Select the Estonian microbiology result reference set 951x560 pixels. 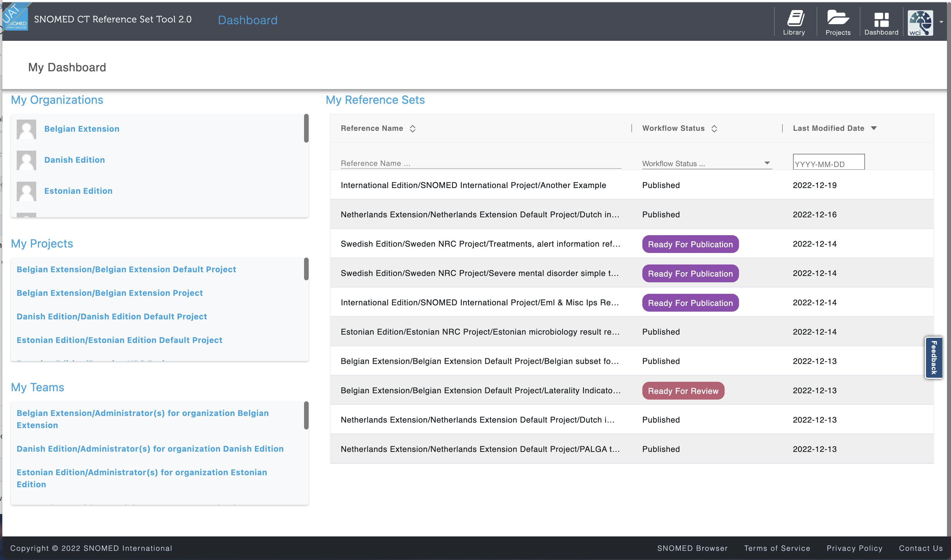[632, 332]
